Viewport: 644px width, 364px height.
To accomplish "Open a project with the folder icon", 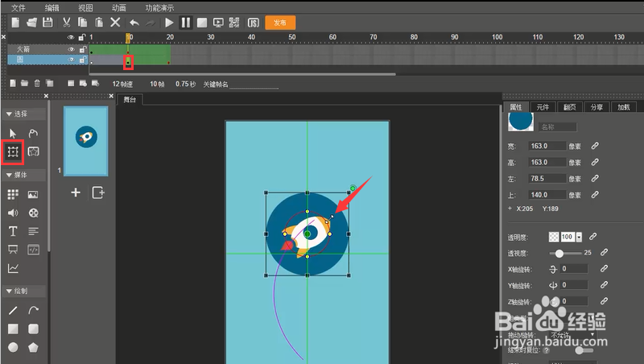I will click(x=31, y=23).
